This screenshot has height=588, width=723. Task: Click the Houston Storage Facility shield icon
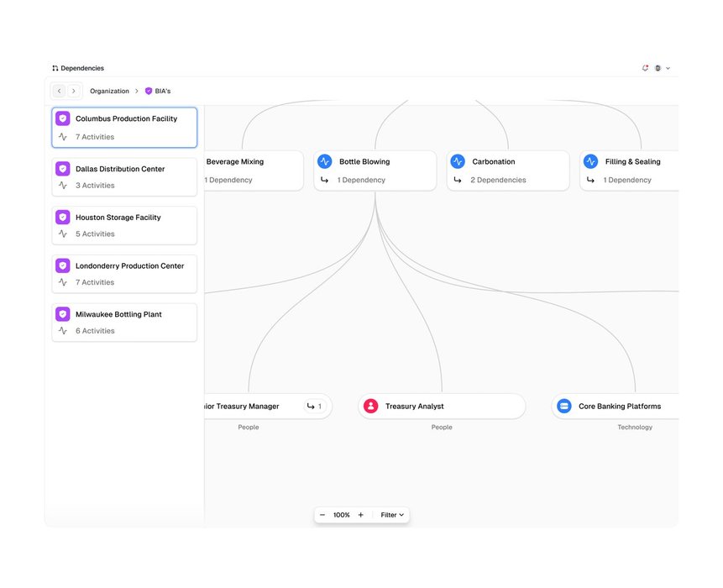tap(63, 218)
